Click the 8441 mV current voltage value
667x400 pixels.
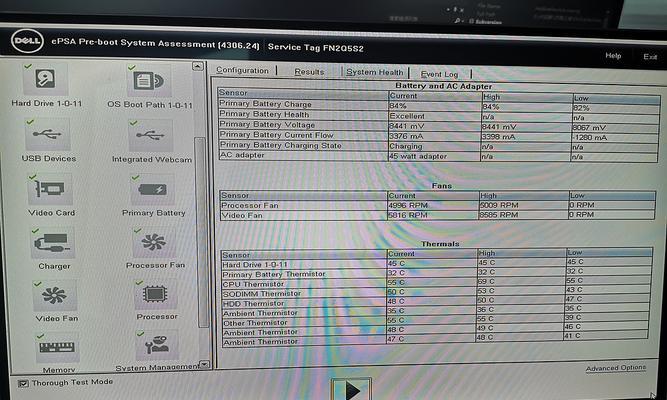(406, 126)
